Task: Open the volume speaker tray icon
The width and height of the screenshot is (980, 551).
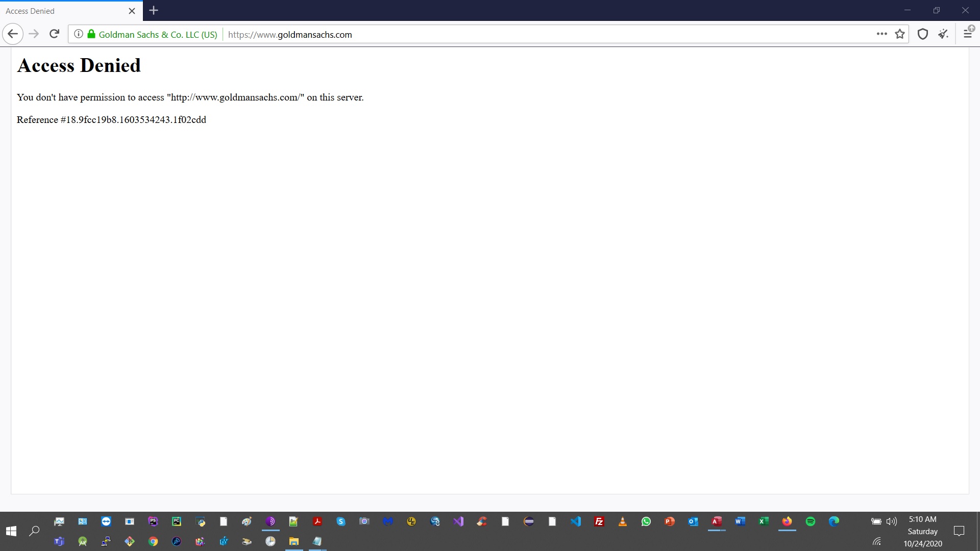Action: (892, 521)
